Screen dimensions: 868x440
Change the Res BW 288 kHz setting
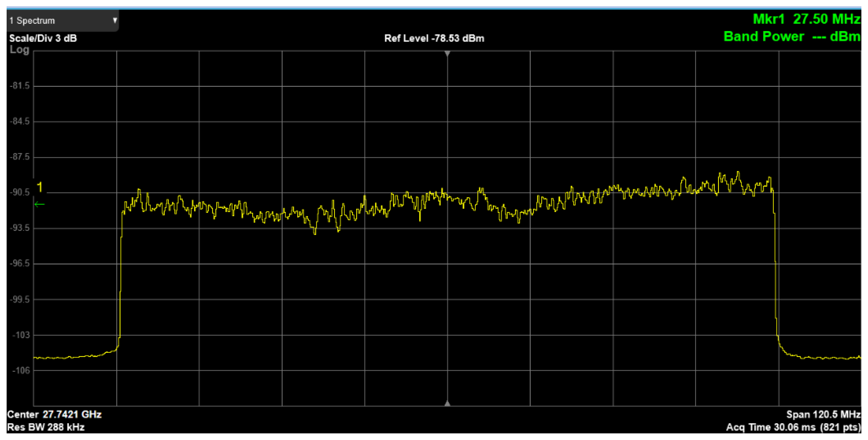[46, 427]
